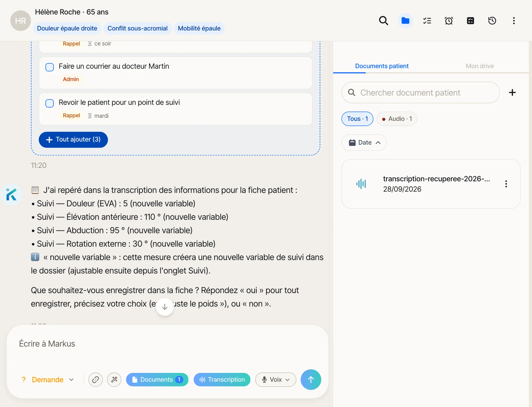Open transcription-recuperee-2026 file entry
This screenshot has width=532, height=407.
click(x=431, y=184)
